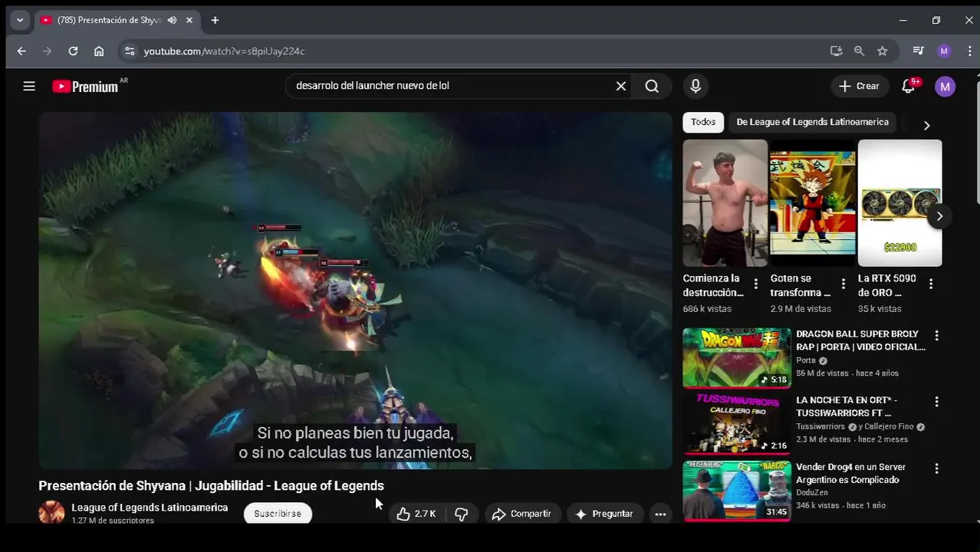Image resolution: width=980 pixels, height=552 pixels.
Task: Open La Noche Ta En Ort thumbnail
Action: point(737,424)
